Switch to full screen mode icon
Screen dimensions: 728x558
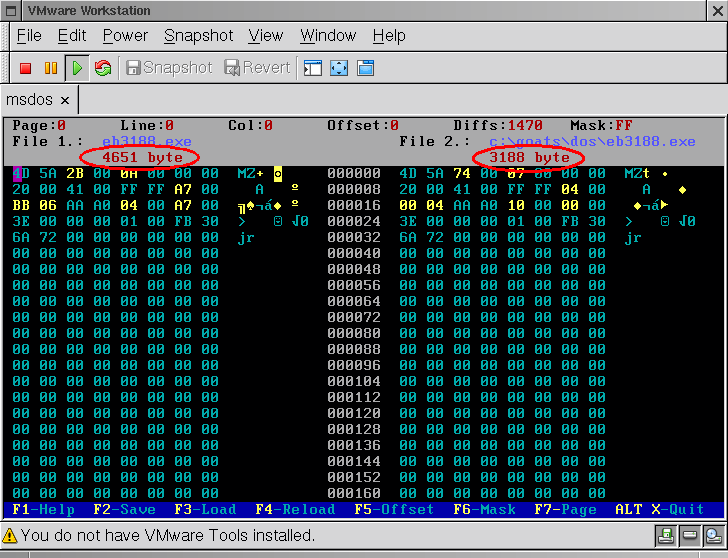pyautogui.click(x=339, y=68)
